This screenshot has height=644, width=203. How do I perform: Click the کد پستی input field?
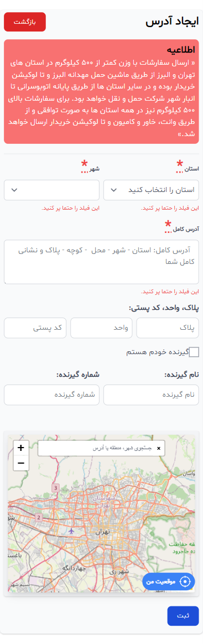pyautogui.click(x=35, y=328)
